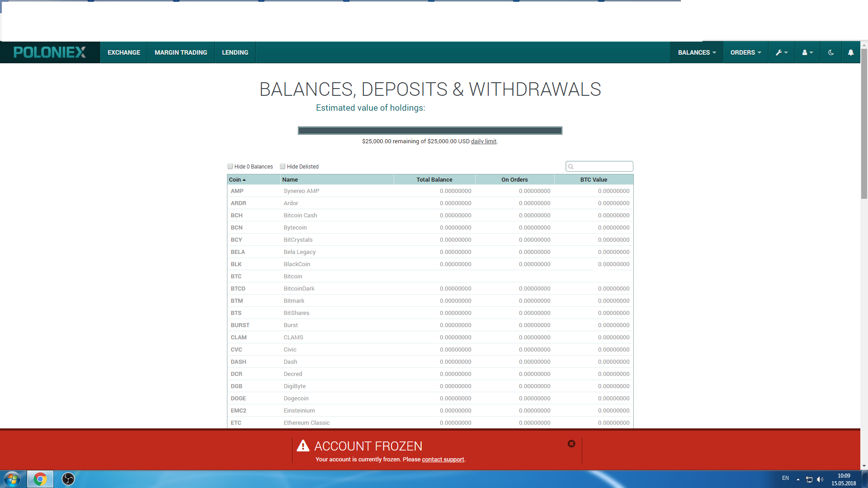The width and height of the screenshot is (868, 488).
Task: Open the wrench settings menu
Action: (781, 52)
